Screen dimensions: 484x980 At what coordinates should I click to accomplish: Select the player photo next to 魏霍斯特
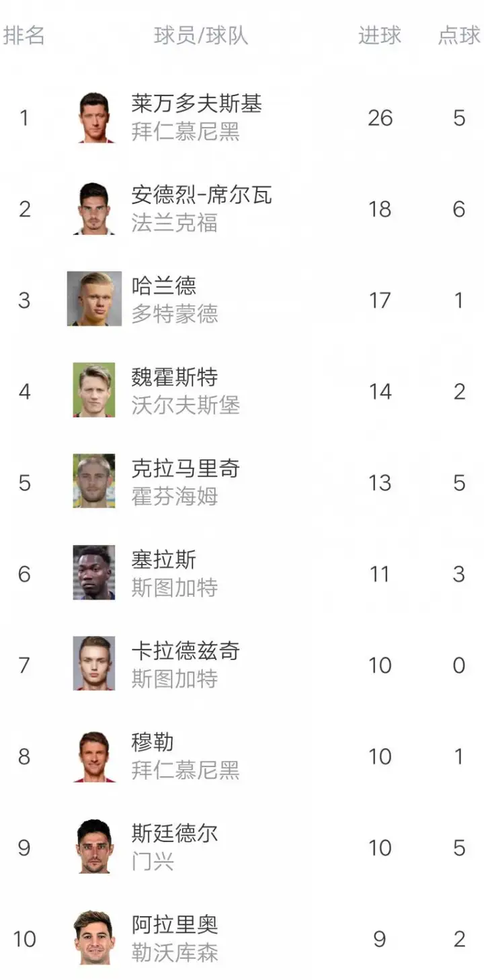tap(94, 391)
